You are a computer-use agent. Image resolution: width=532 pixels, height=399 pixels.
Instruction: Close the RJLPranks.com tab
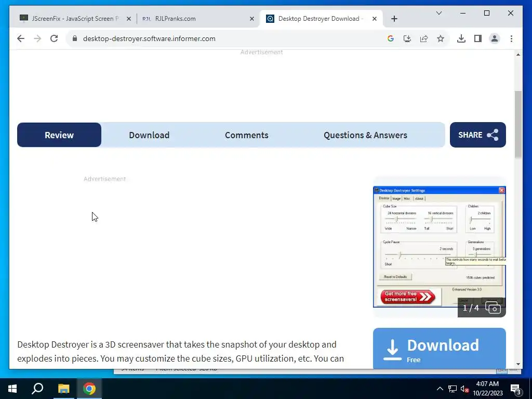252,19
